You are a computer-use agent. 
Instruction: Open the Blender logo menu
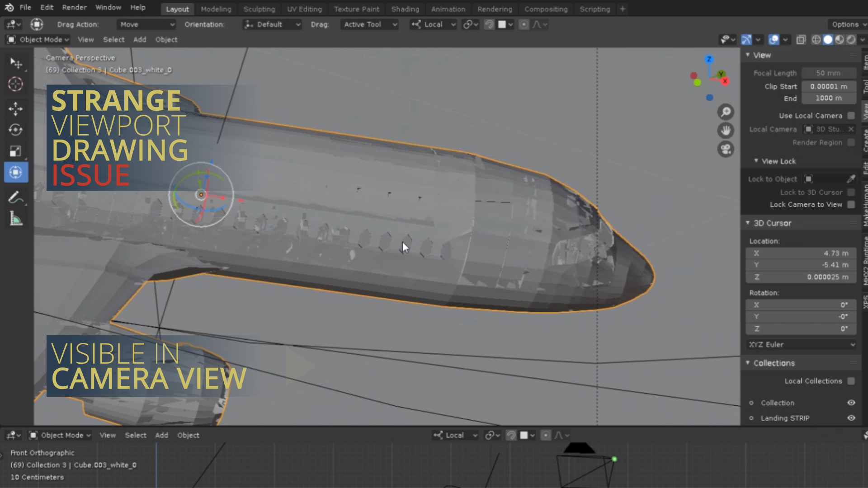coord(9,8)
